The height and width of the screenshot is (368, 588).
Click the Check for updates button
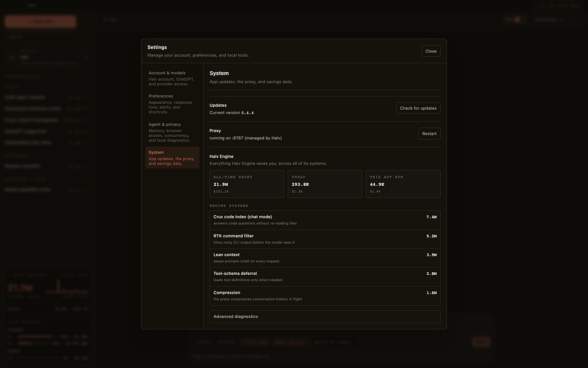(418, 108)
